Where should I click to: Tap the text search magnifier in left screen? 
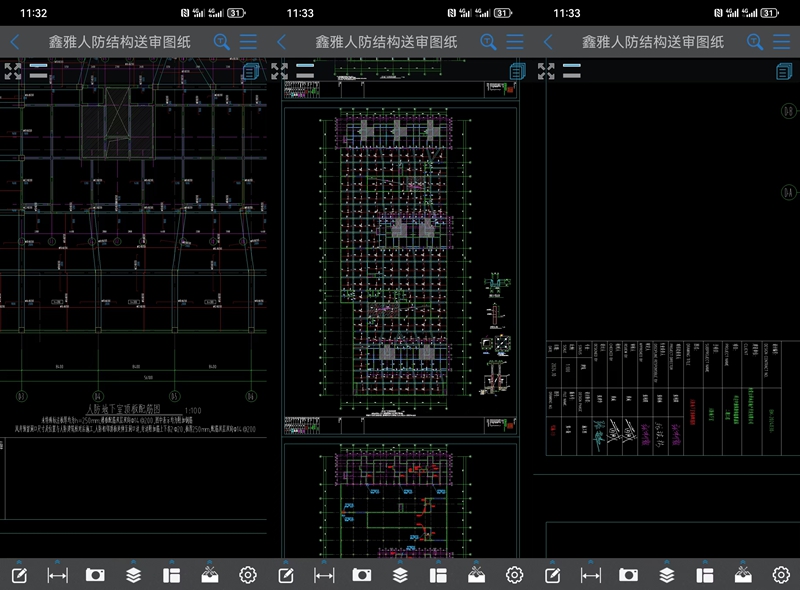pyautogui.click(x=222, y=42)
